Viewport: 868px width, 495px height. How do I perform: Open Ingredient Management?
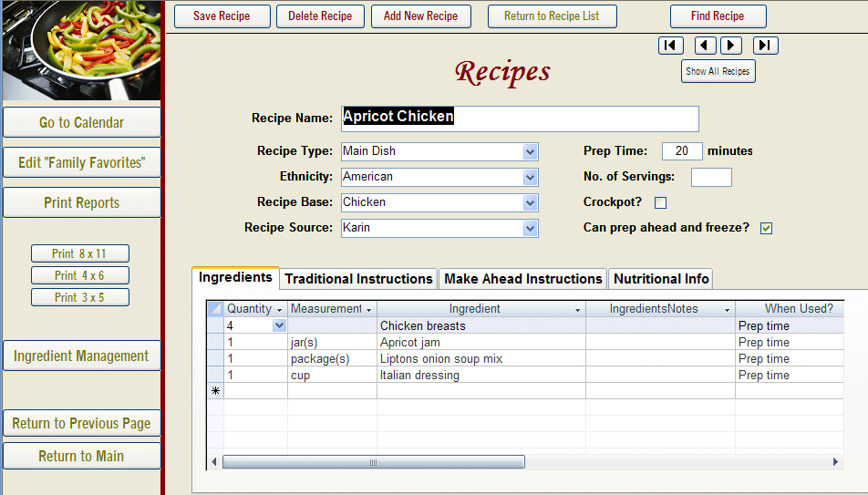pyautogui.click(x=82, y=356)
